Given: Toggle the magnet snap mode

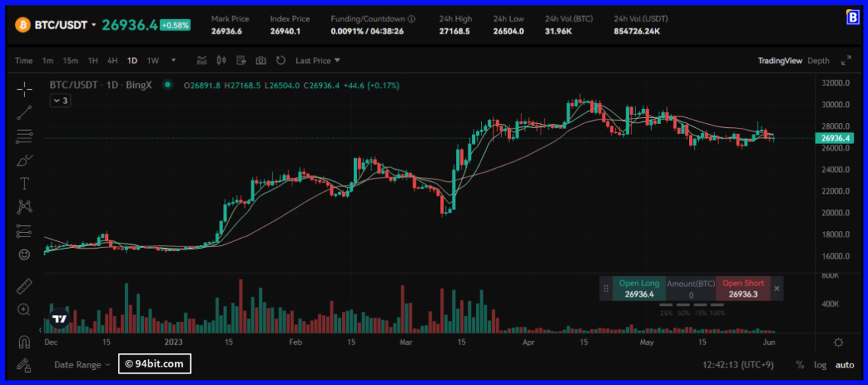Looking at the screenshot, I should tap(24, 342).
